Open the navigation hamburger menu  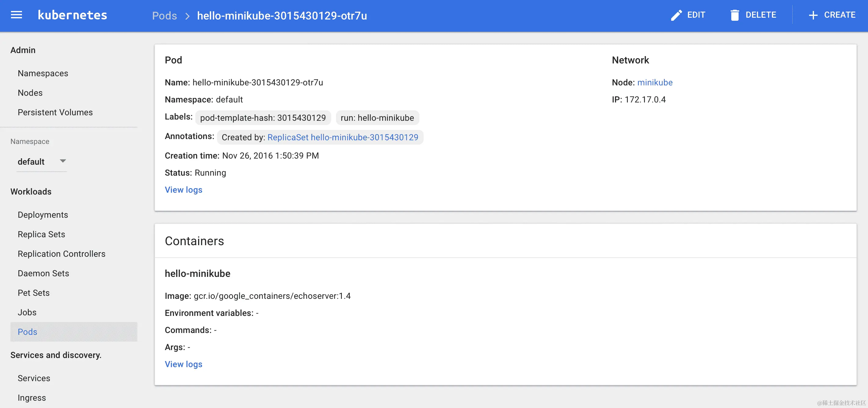(x=16, y=15)
